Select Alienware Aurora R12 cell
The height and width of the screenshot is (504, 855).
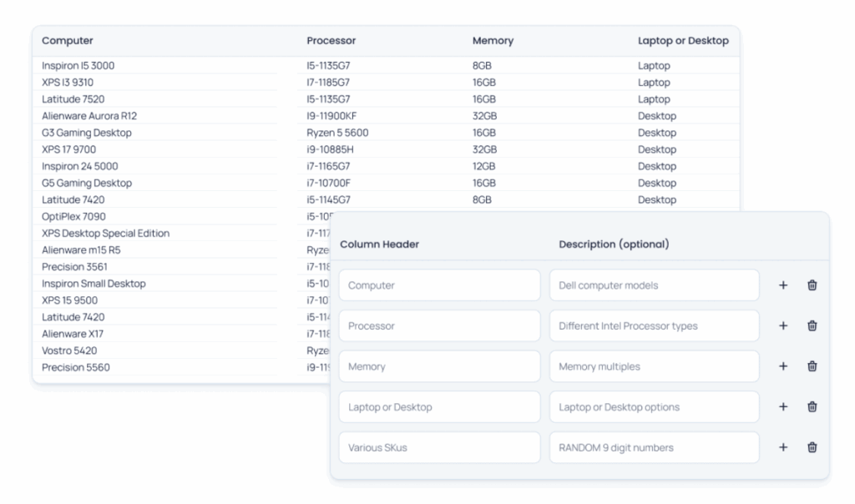[x=89, y=116]
